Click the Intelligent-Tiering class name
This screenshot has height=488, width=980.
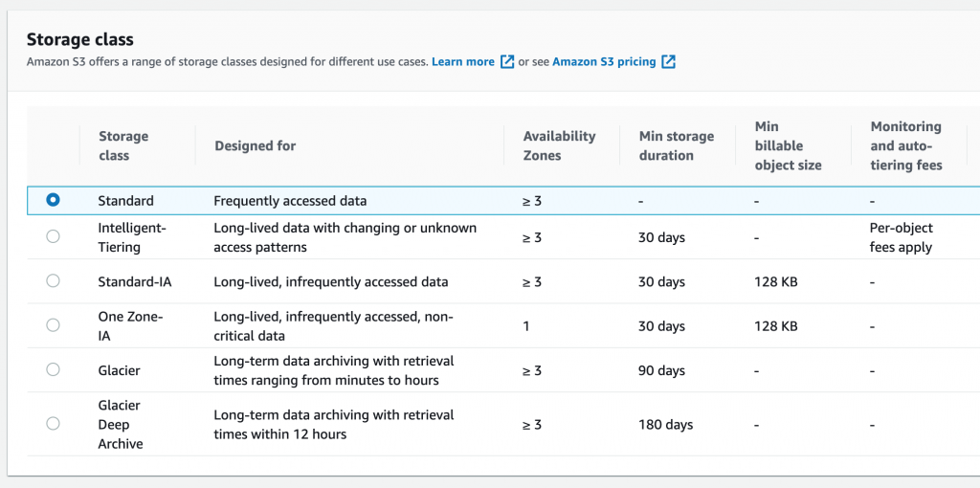pos(132,237)
